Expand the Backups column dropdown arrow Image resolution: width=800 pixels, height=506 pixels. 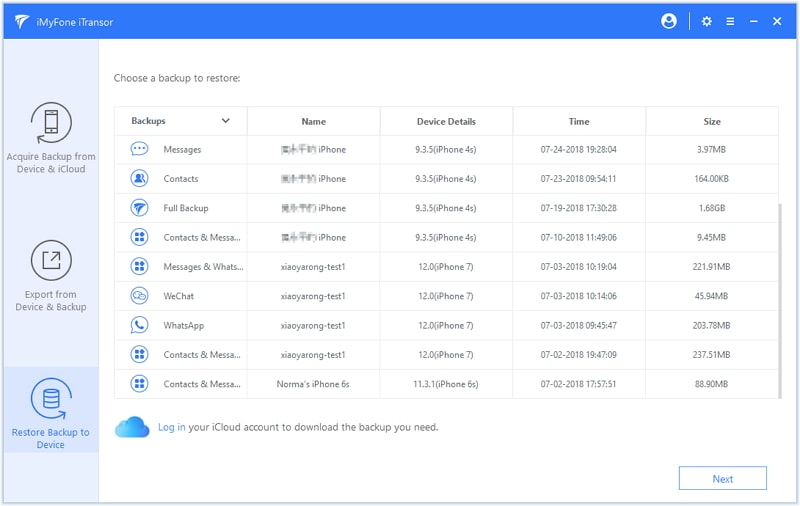[226, 121]
